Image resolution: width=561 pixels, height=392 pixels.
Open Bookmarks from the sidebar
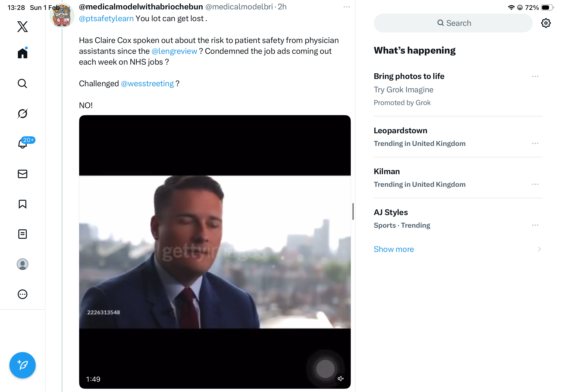point(23,204)
